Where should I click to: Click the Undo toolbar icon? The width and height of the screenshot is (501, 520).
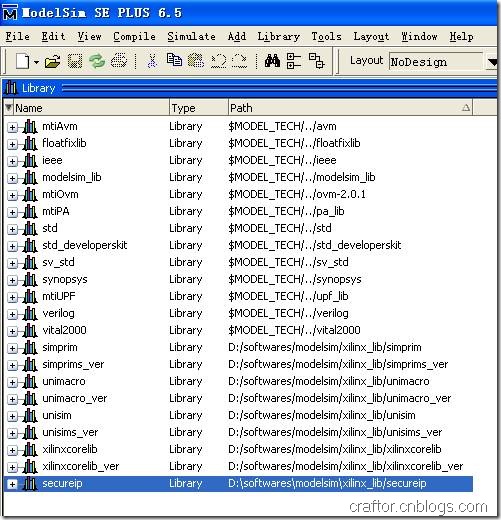pyautogui.click(x=218, y=62)
